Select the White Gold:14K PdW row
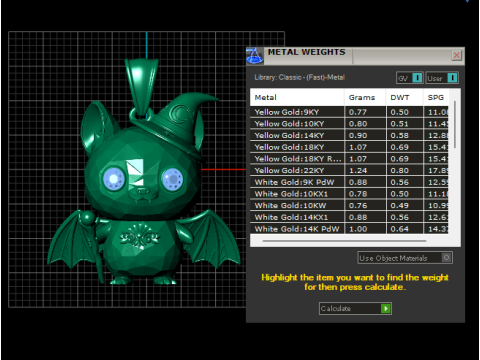This screenshot has width=480, height=360. (349, 229)
